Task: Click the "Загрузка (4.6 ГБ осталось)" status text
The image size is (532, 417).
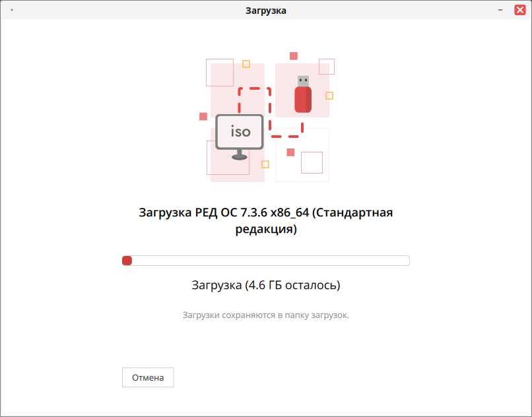Action: (265, 285)
